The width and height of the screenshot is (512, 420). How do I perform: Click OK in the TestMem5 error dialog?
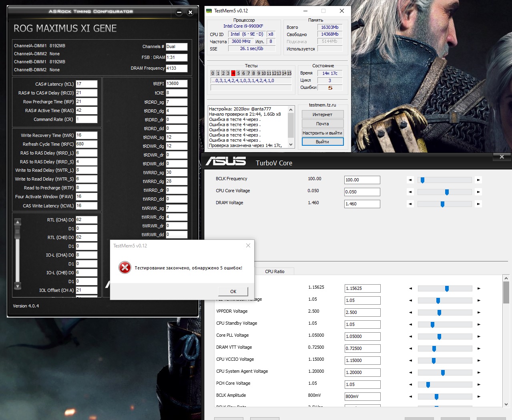233,291
